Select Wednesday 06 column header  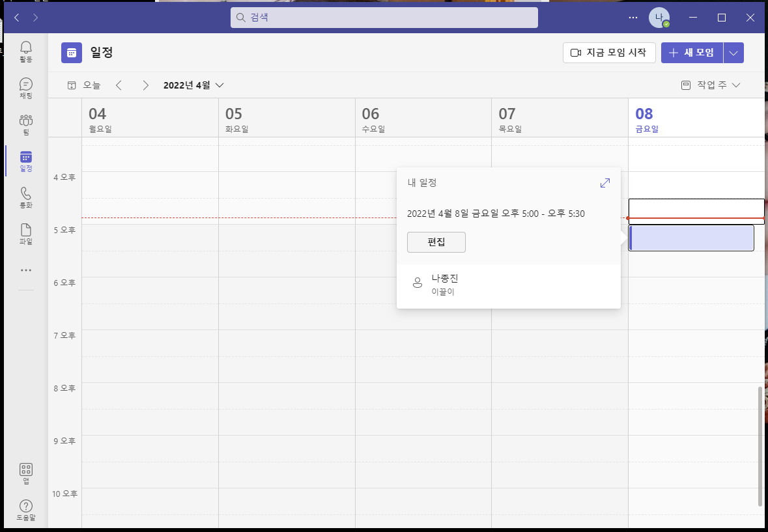point(423,118)
